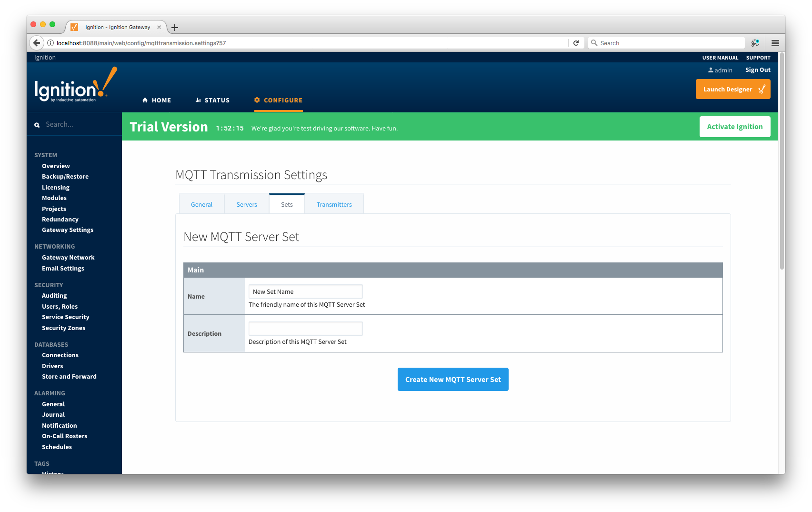Open Alarming Journal in sidebar
The width and height of the screenshot is (812, 512).
53,414
